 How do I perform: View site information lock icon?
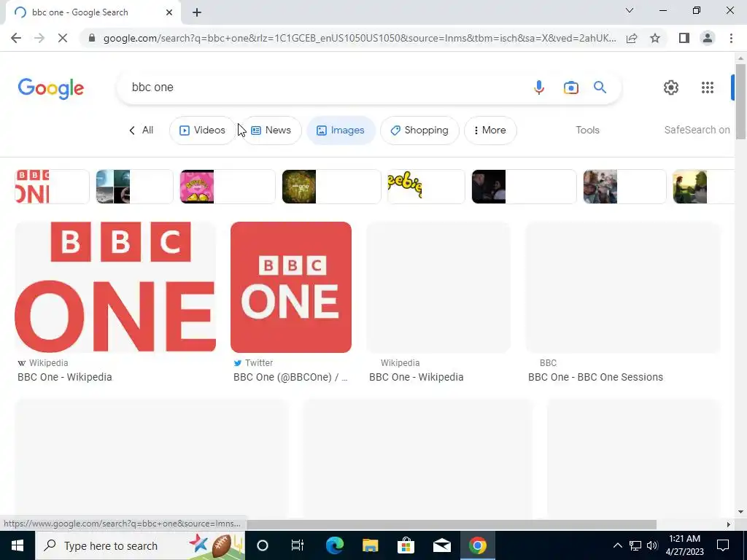pyautogui.click(x=92, y=38)
